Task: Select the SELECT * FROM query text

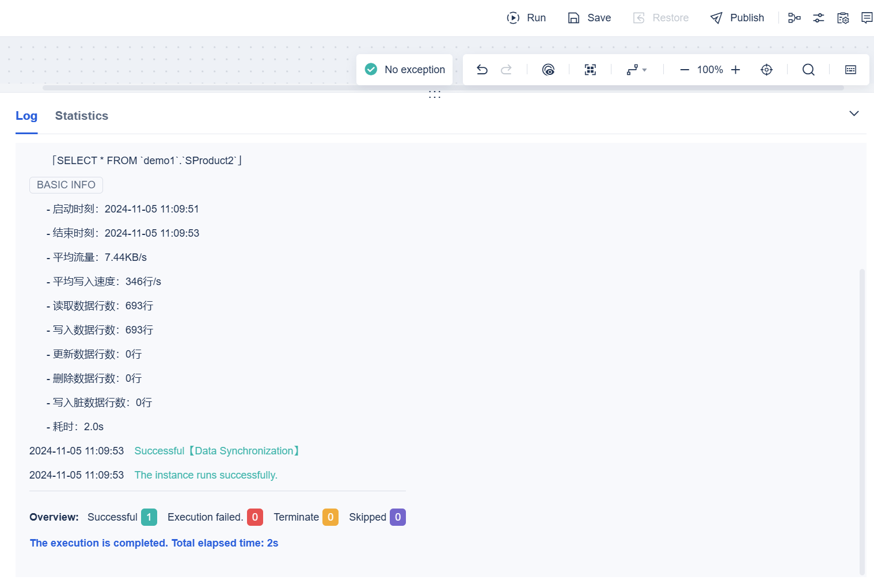Action: tap(147, 161)
